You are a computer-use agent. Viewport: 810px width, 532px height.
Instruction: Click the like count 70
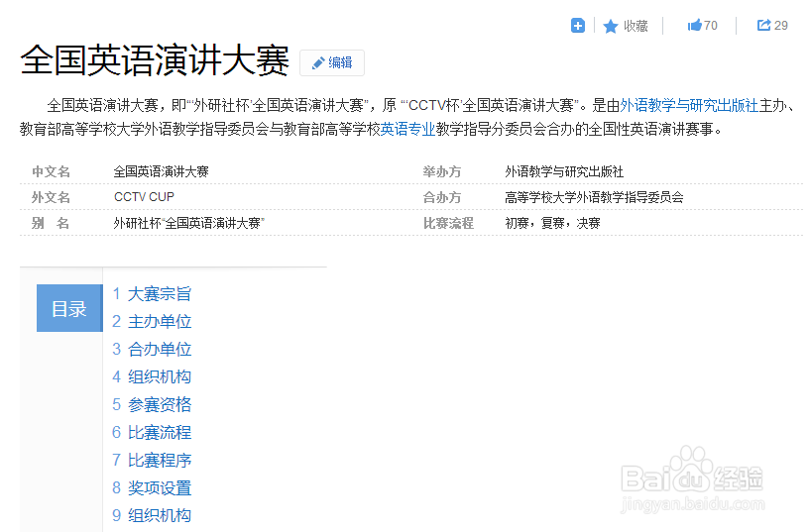point(711,26)
